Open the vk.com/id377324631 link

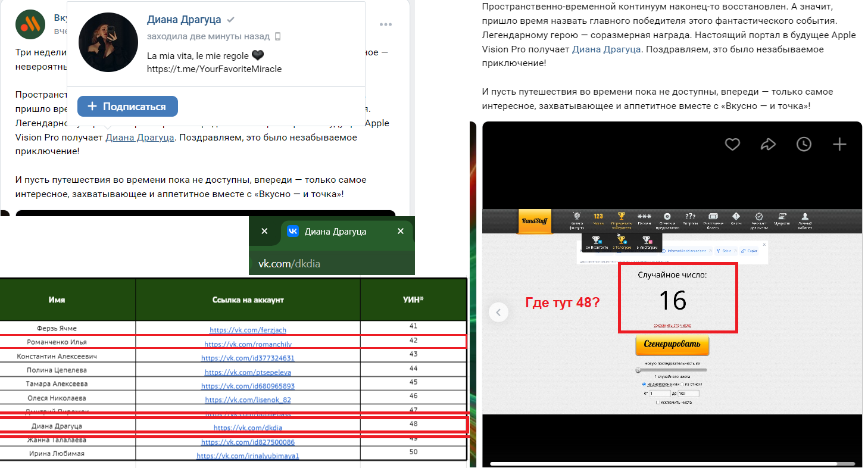[x=248, y=358]
